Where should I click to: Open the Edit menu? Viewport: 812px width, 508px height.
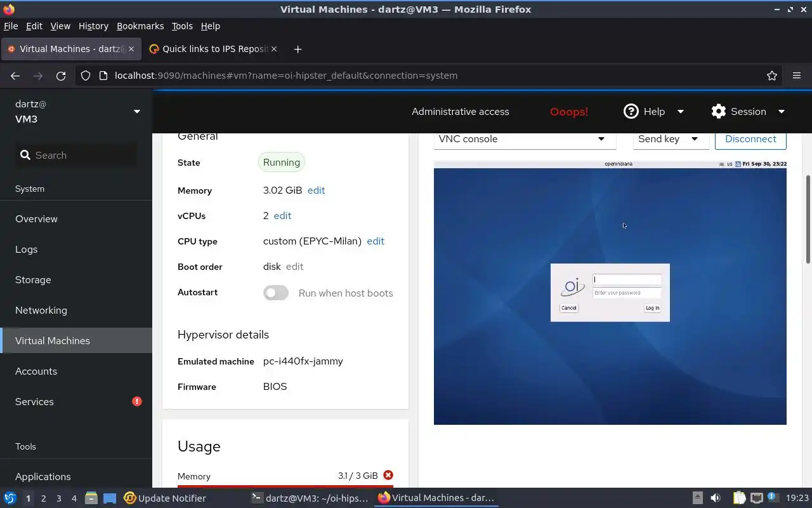tap(34, 26)
